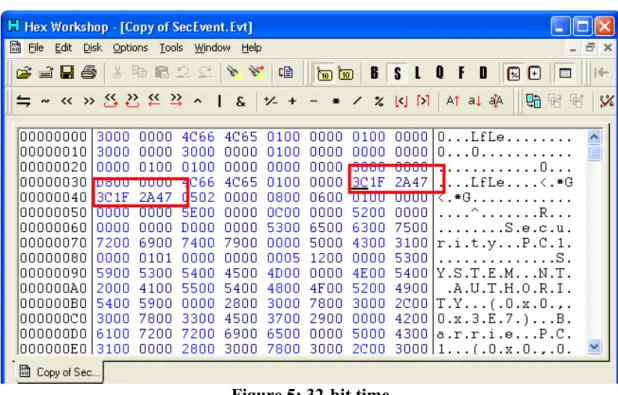Image resolution: width=618 pixels, height=395 pixels.
Task: Select the L long data type
Action: (418, 73)
